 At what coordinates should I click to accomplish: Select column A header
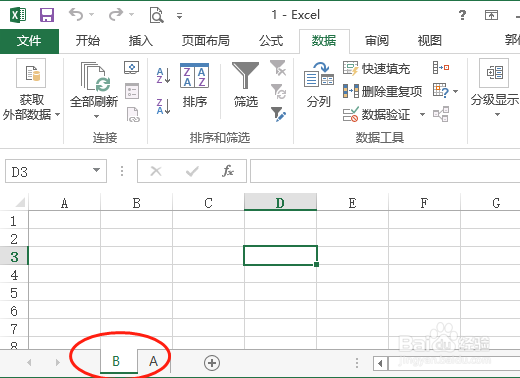point(64,203)
